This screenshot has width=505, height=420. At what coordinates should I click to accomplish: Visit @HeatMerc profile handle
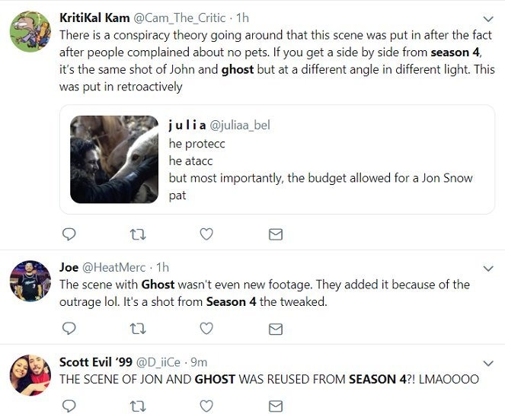point(114,268)
